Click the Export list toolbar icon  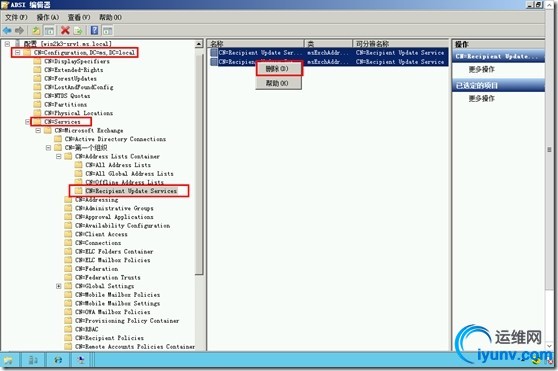coord(78,31)
